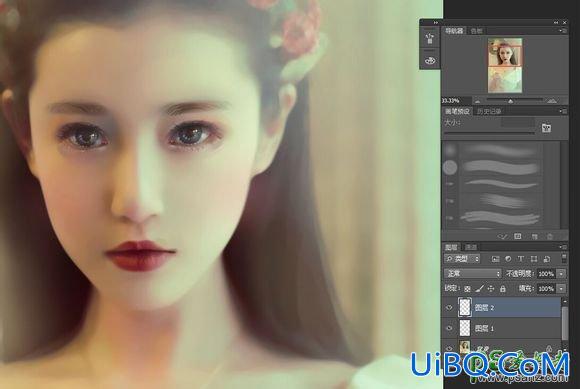Image resolution: width=580 pixels, height=389 pixels.
Task: Select the second hard round brush preset
Action: coord(494,168)
